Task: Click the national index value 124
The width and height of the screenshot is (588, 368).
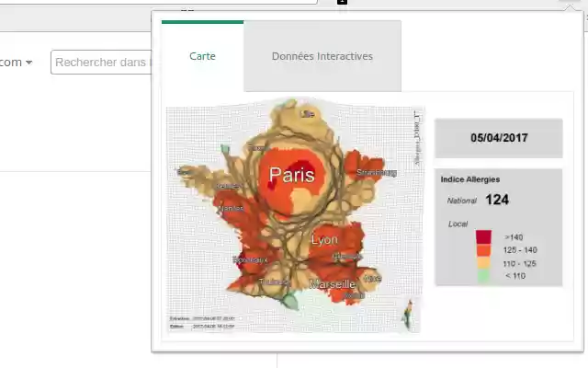Action: coord(497,200)
